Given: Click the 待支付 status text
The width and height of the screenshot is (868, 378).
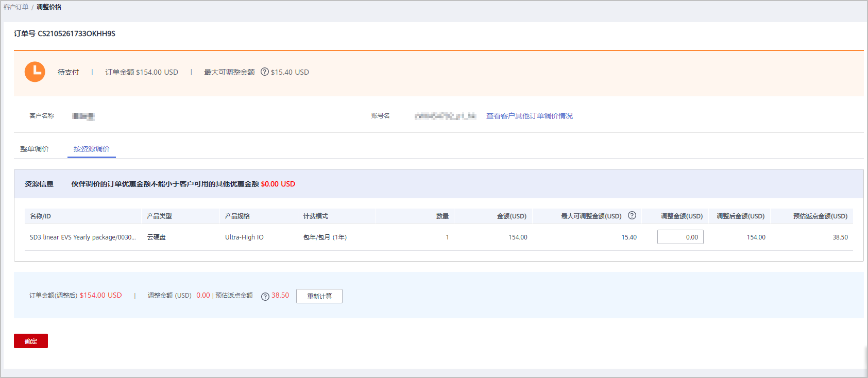Looking at the screenshot, I should 69,72.
